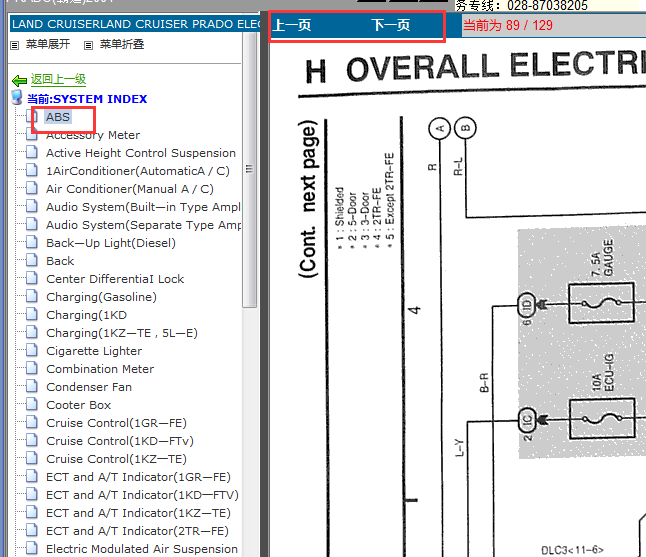Open Cigarette Lighter entry
This screenshot has height=557, width=646.
tap(94, 351)
